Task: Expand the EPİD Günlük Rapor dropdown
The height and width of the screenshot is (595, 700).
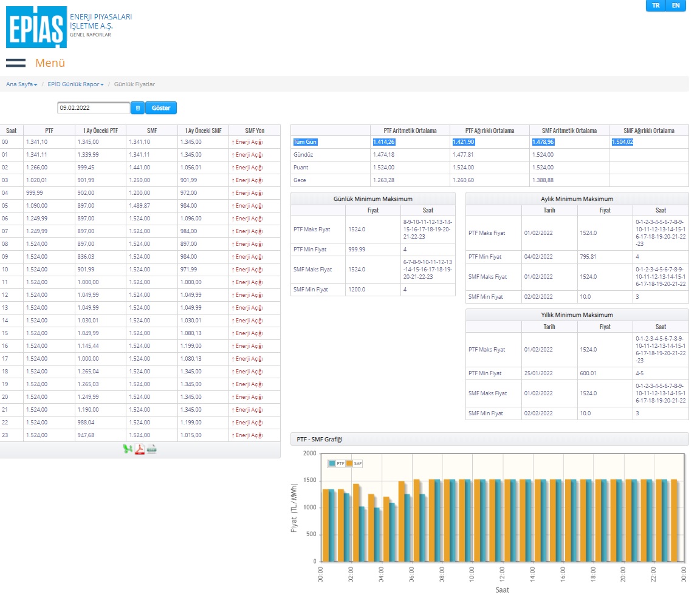Action: (x=75, y=84)
